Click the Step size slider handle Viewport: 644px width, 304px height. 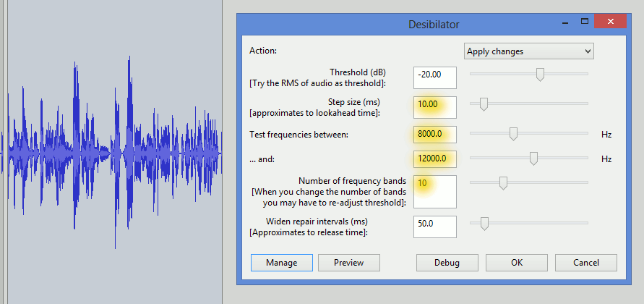[484, 104]
